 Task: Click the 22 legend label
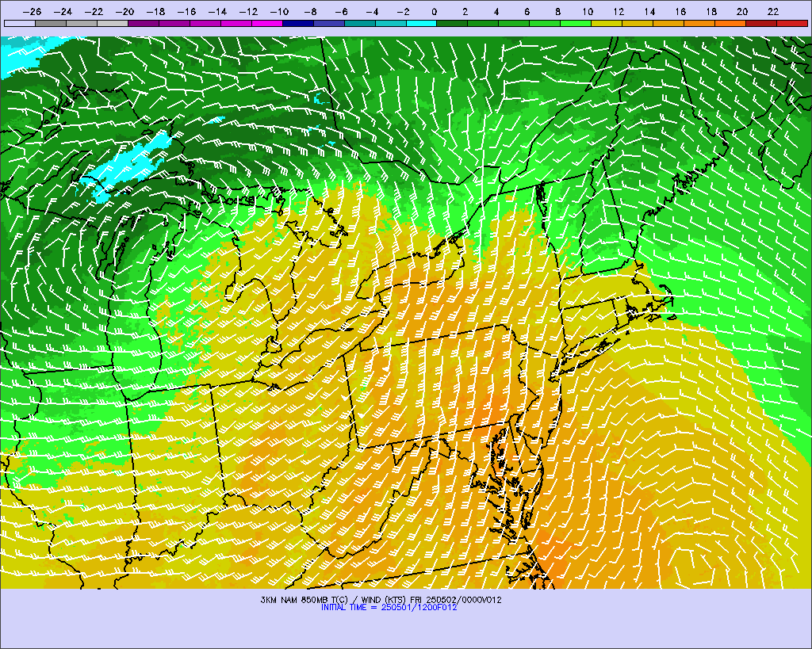click(x=773, y=12)
